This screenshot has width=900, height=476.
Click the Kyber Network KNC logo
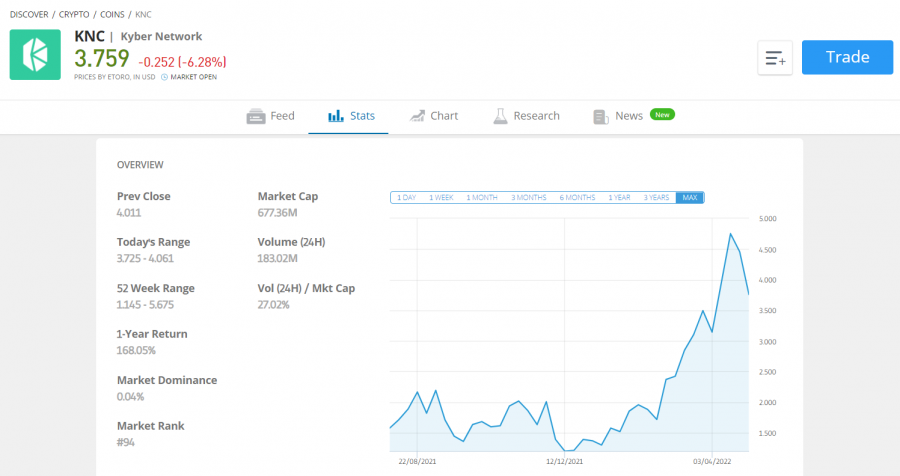(35, 55)
